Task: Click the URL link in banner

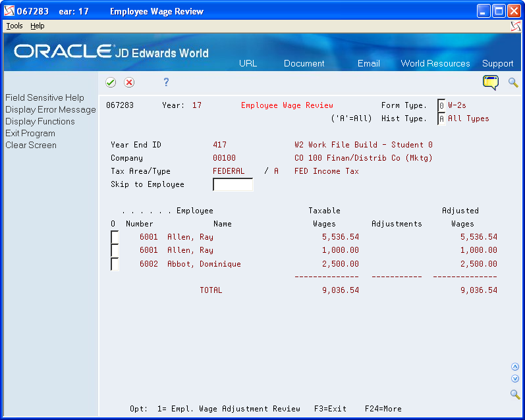Action: pyautogui.click(x=248, y=63)
